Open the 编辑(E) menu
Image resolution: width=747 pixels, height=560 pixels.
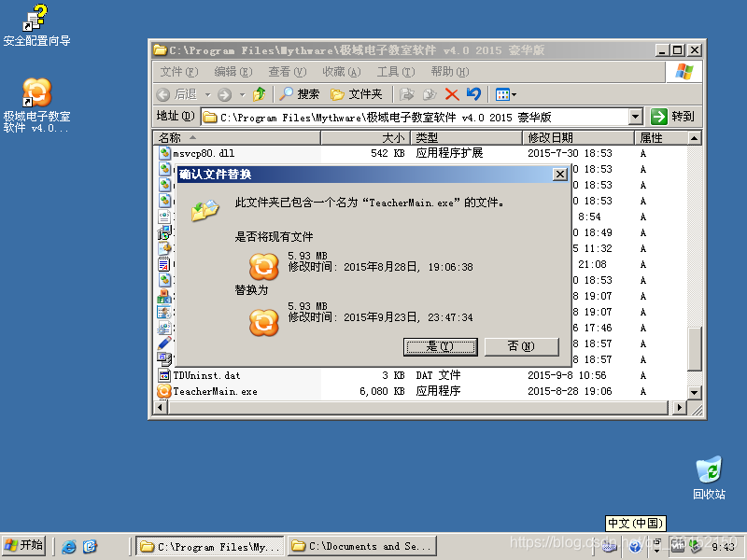tap(233, 72)
